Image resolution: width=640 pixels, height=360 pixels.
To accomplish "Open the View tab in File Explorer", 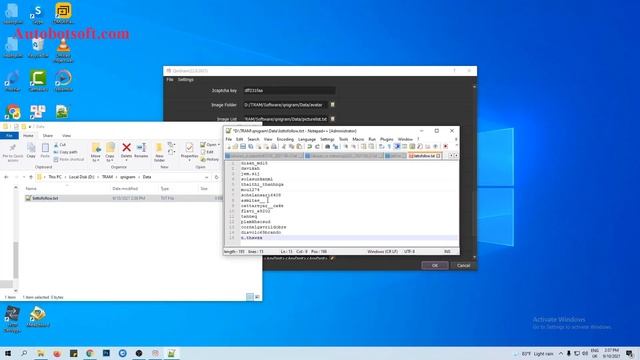I will 66,136.
